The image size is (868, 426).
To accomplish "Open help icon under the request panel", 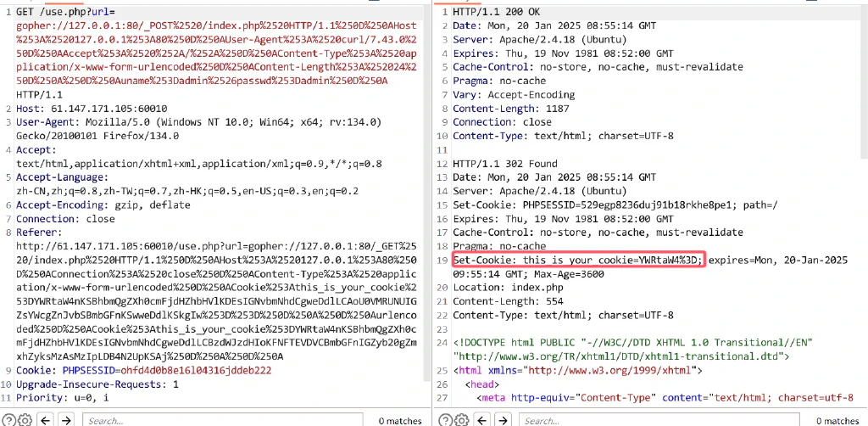I will point(8,420).
